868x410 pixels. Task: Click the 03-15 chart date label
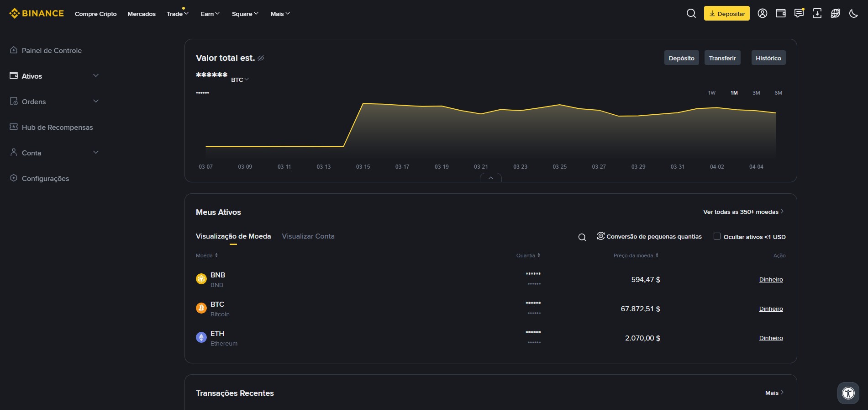[363, 167]
